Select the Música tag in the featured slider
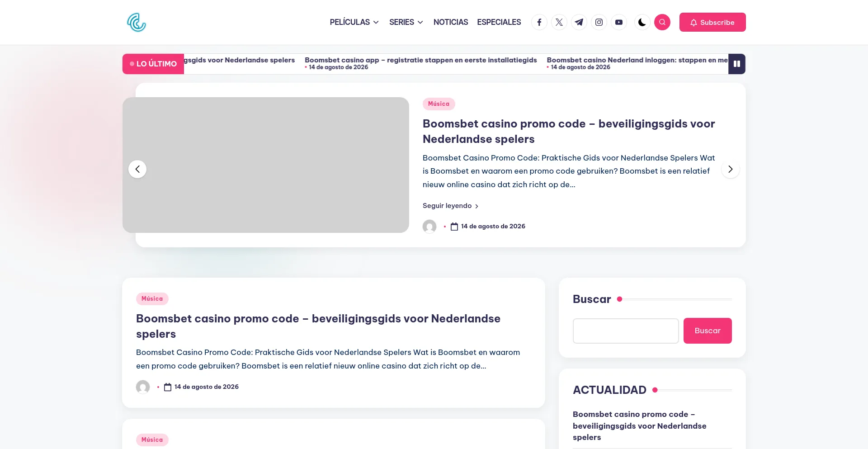868x449 pixels. click(439, 104)
